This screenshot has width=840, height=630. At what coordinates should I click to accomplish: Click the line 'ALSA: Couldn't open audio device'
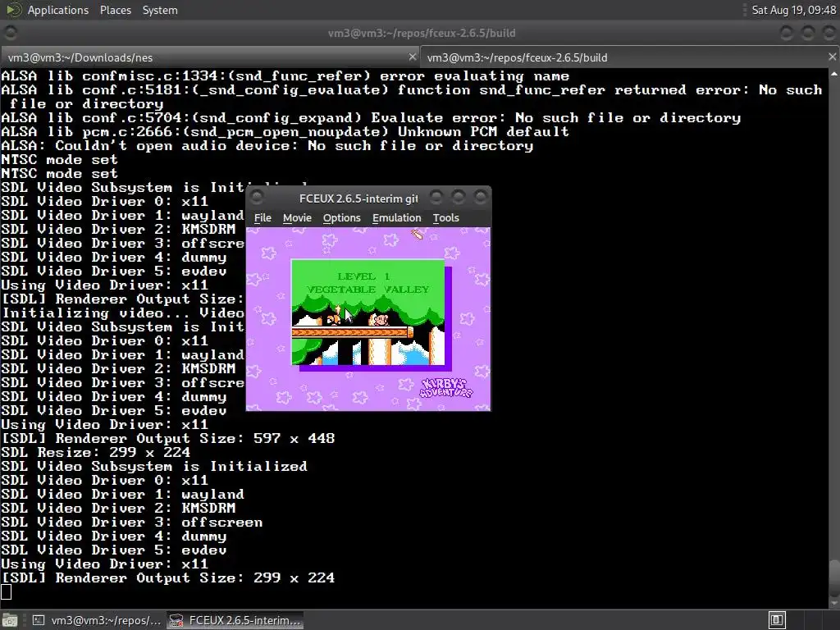pyautogui.click(x=267, y=146)
